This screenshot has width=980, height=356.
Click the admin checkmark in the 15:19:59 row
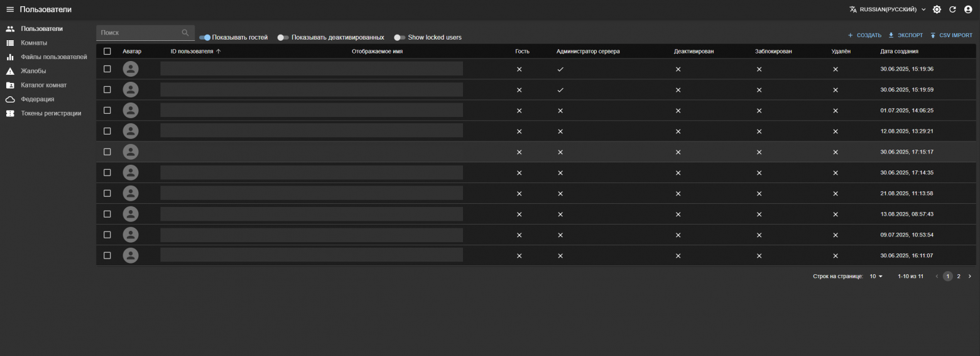[560, 90]
